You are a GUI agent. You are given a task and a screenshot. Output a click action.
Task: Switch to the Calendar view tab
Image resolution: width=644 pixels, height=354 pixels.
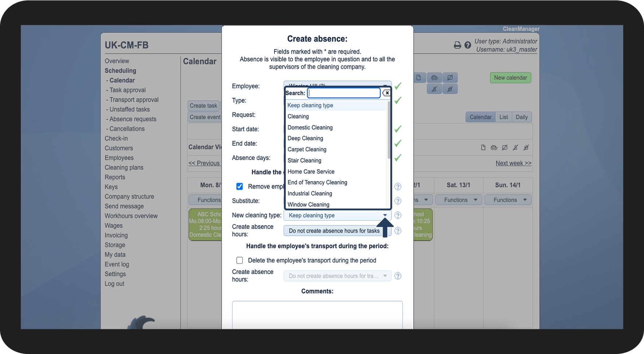pos(480,117)
